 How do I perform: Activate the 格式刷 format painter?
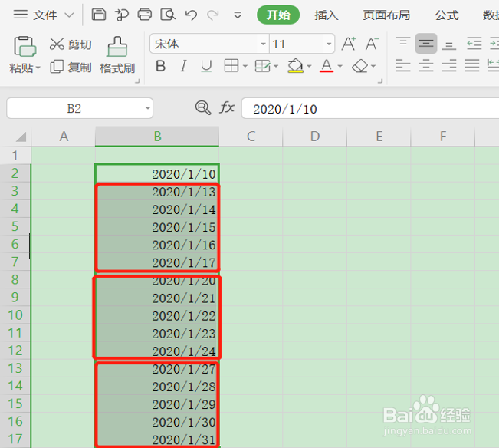[117, 56]
